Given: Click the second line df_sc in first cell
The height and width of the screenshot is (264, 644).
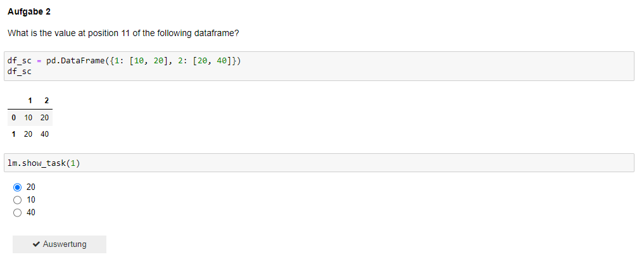Looking at the screenshot, I should (x=19, y=72).
